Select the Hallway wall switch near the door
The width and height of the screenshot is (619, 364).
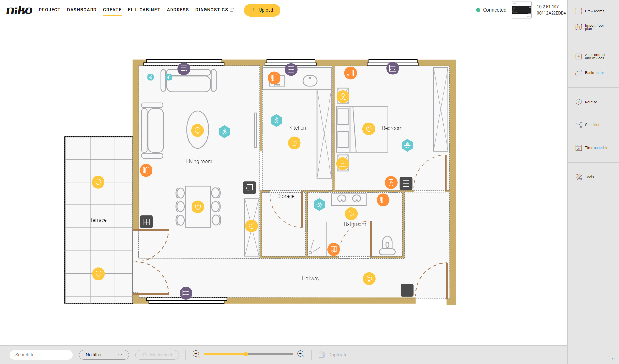(x=407, y=290)
